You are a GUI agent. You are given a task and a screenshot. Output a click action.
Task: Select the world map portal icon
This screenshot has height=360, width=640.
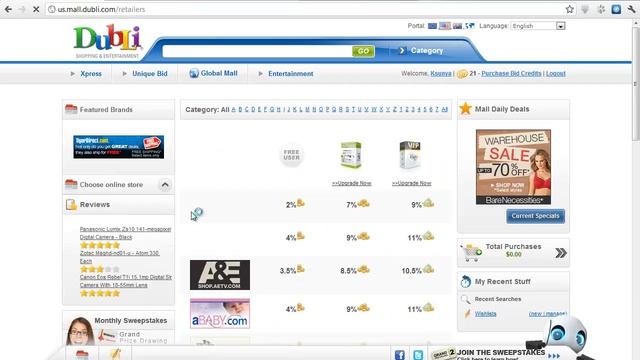[470, 26]
